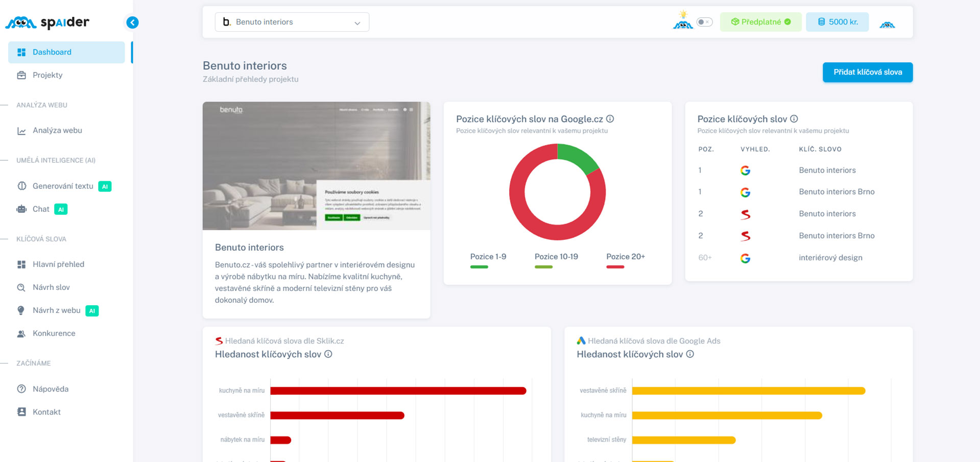Click POZ. column header
This screenshot has height=462, width=980.
[x=706, y=149]
